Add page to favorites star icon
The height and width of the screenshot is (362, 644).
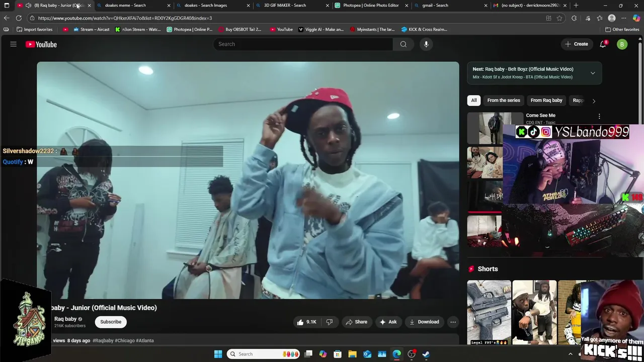tap(559, 18)
